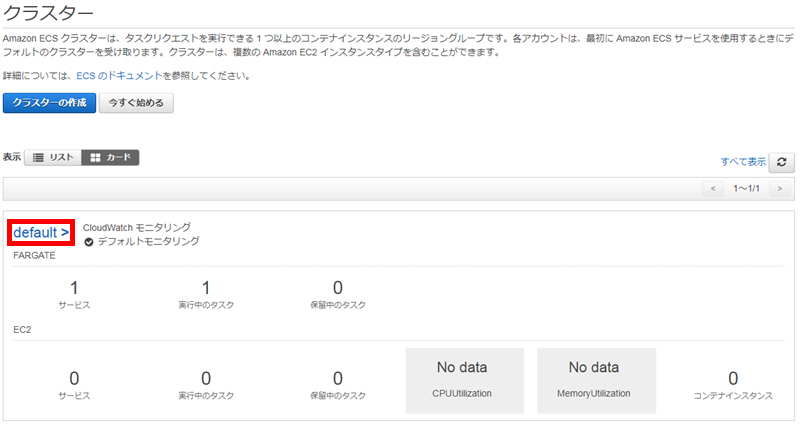The width and height of the screenshot is (800, 424).
Task: Click EC2 コンテナインスタンス count 0
Action: point(733,378)
